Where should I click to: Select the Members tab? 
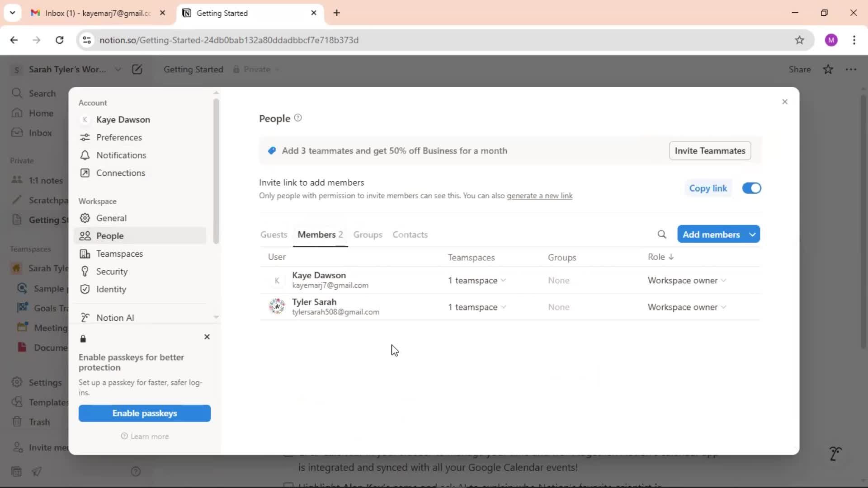[320, 235]
